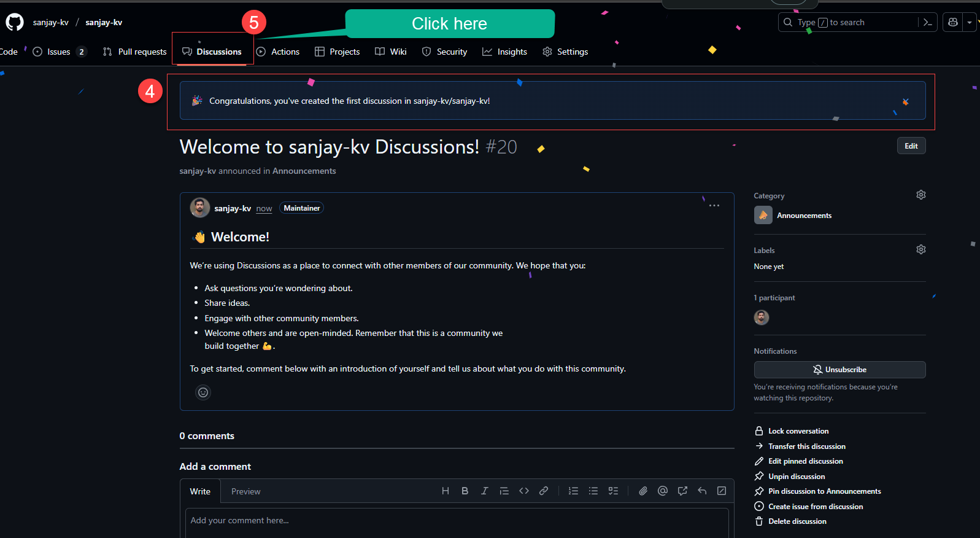The width and height of the screenshot is (980, 538).
Task: Open Labels settings gear
Action: coord(921,249)
